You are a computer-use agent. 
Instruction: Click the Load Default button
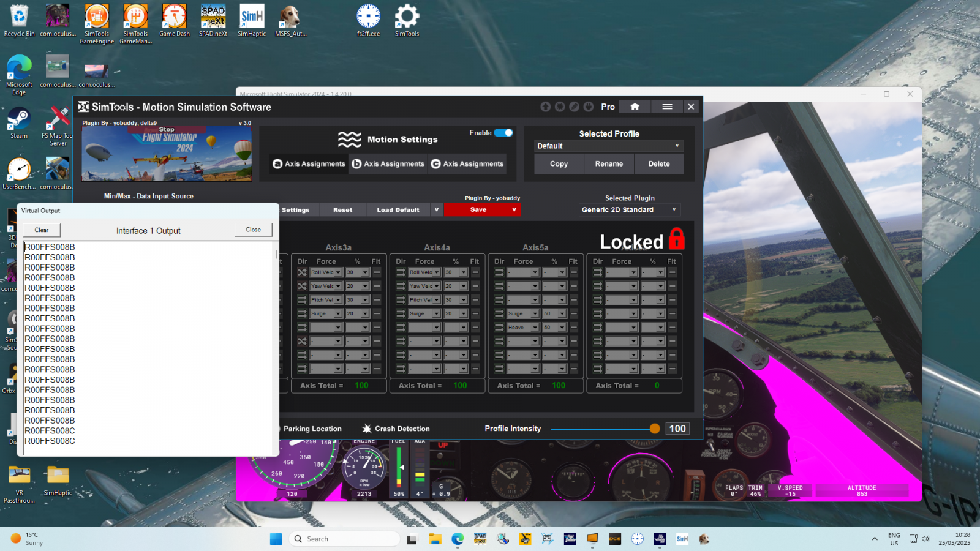pyautogui.click(x=398, y=210)
